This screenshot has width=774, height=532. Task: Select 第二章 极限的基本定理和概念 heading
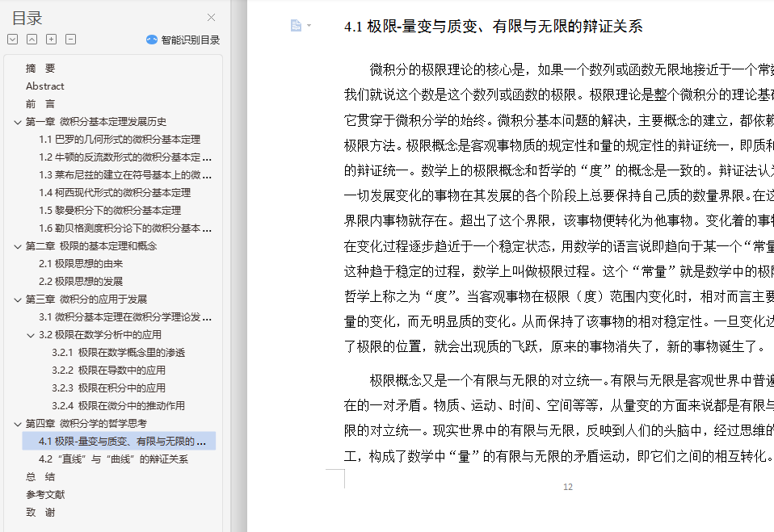91,246
